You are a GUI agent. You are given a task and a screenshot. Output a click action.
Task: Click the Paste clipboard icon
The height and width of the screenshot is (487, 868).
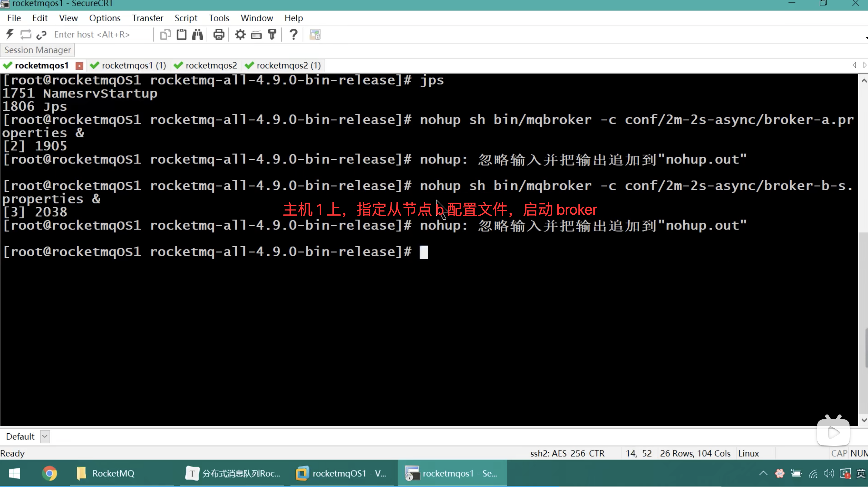pyautogui.click(x=182, y=34)
